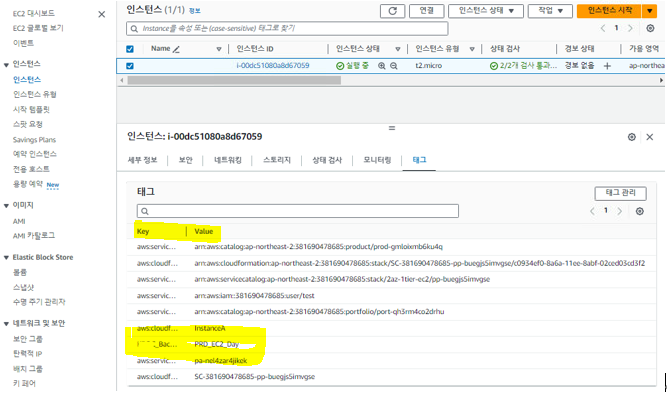The height and width of the screenshot is (393, 667).
Task: Toggle the select-all instances checkbox
Action: pos(130,49)
